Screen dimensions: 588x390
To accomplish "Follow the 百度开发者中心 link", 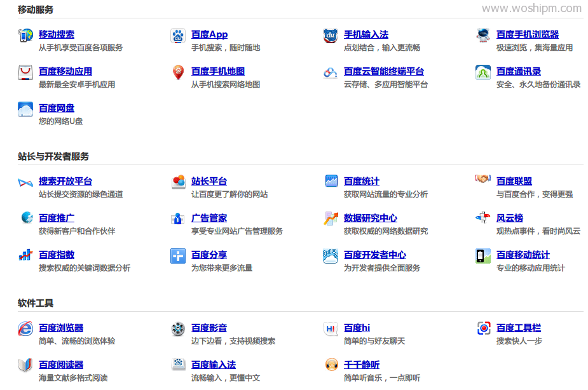I will [375, 255].
